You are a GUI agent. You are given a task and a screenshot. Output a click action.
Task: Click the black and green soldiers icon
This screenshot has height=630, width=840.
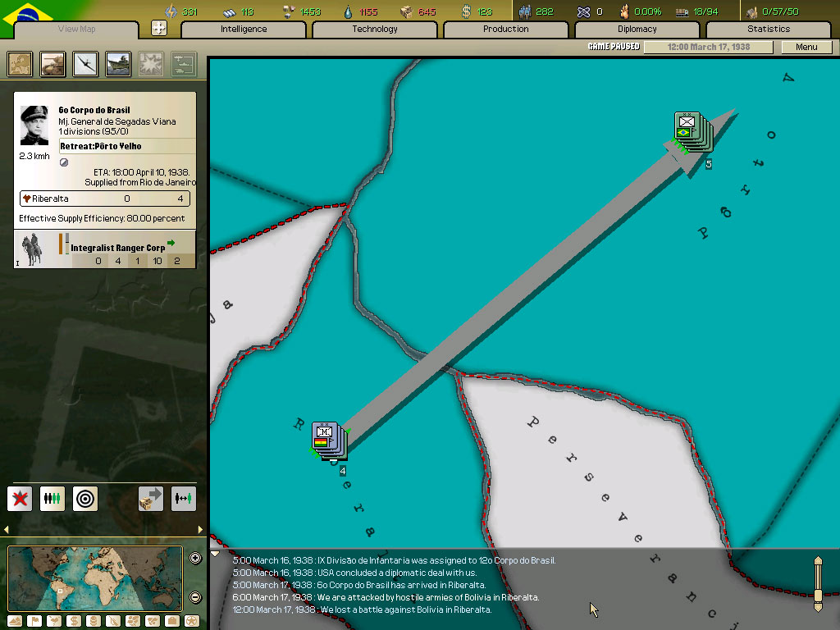[52, 498]
